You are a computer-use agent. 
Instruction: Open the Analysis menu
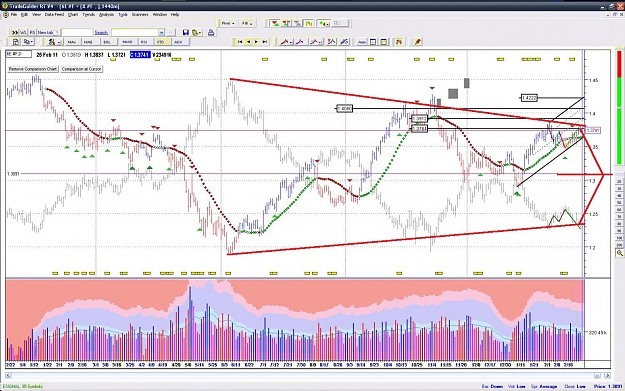[106, 14]
